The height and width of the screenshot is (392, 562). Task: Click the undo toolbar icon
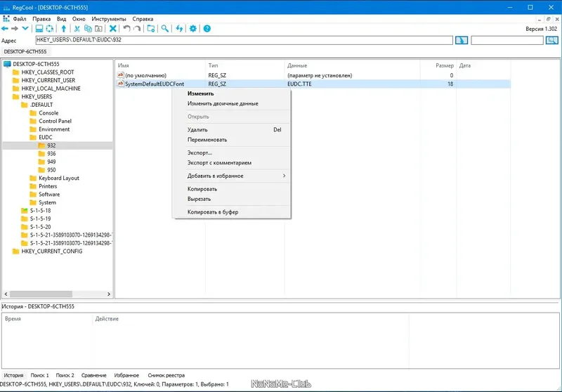(x=126, y=29)
